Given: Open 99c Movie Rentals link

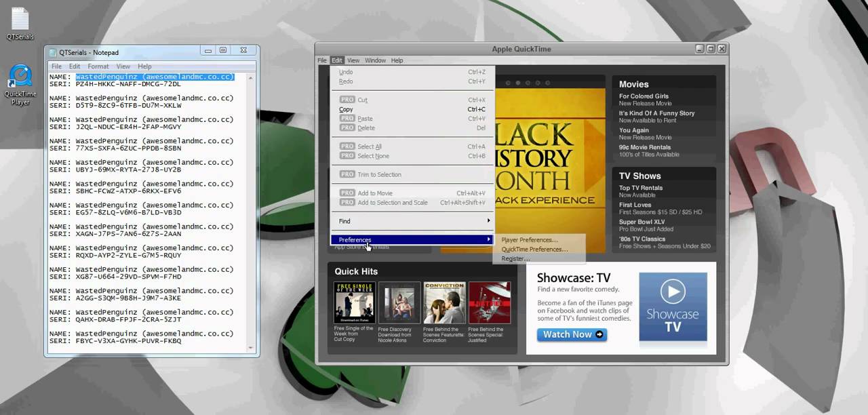Looking at the screenshot, I should coord(644,147).
